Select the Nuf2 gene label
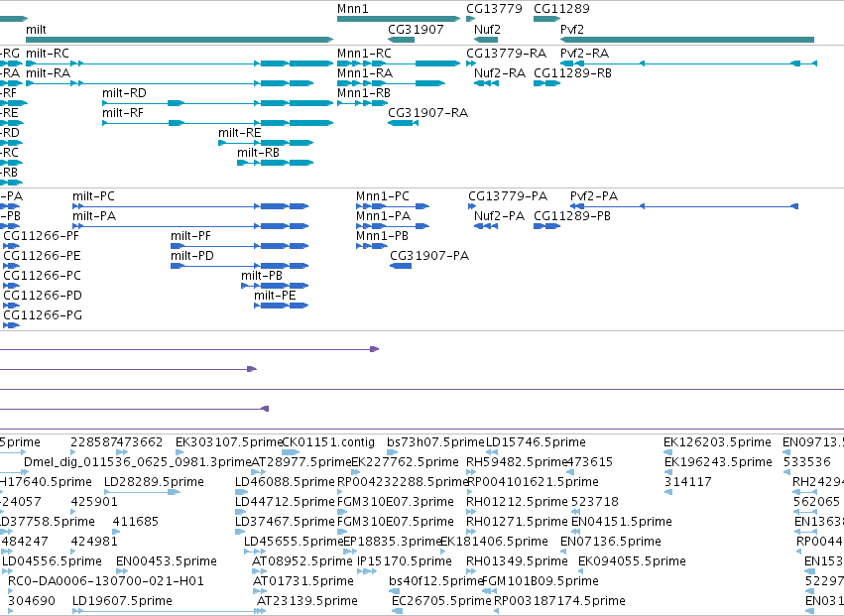Screen dimensions: 844x616 [x=487, y=29]
